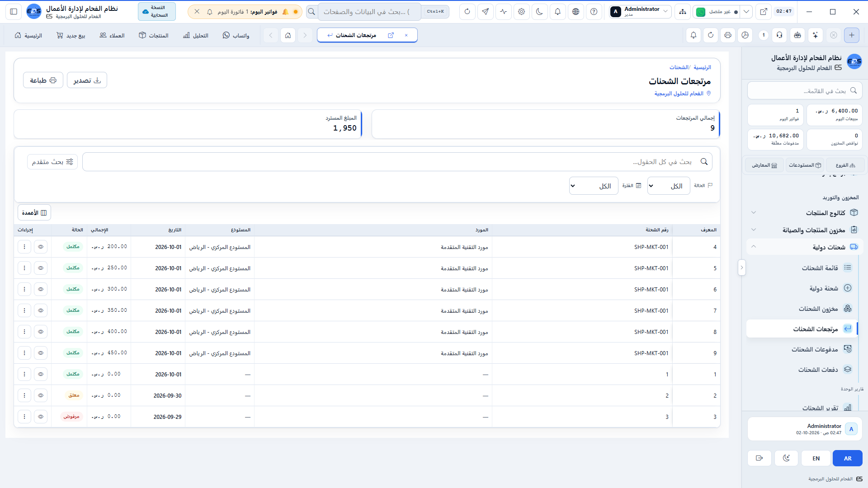868x488 pixels.
Task: Click the printer icon in the secondary toolbar
Action: (728, 35)
